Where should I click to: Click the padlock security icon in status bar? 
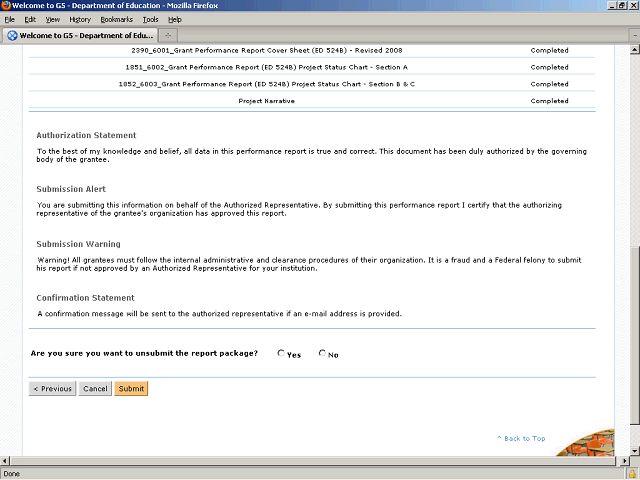[x=632, y=474]
